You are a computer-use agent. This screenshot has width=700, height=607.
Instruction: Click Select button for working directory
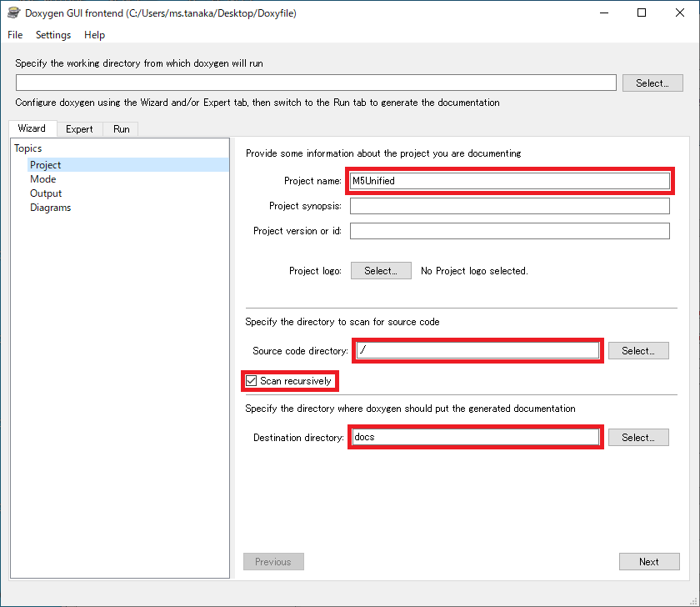652,83
